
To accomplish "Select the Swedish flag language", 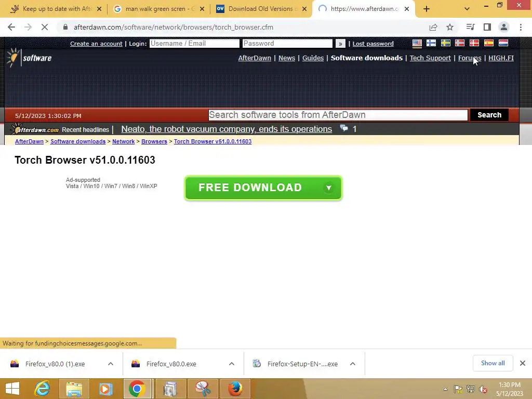I will point(445,43).
